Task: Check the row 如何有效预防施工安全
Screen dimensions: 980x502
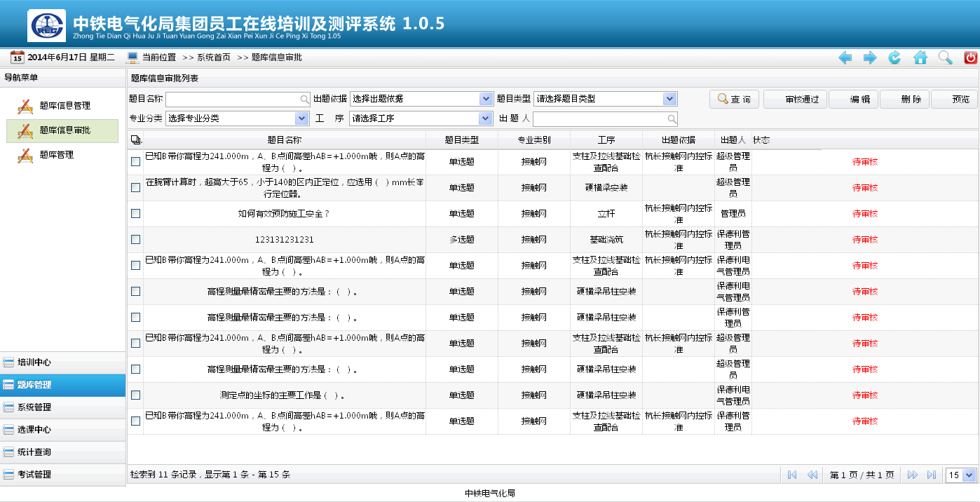Action: 135,214
